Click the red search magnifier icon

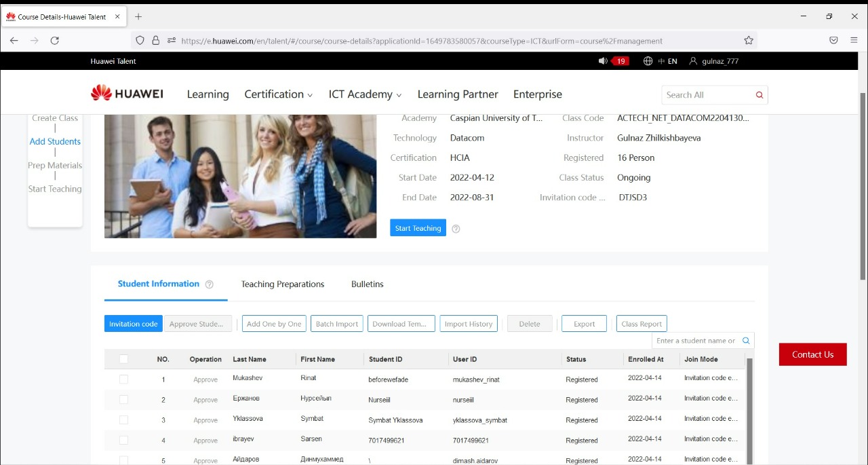759,95
